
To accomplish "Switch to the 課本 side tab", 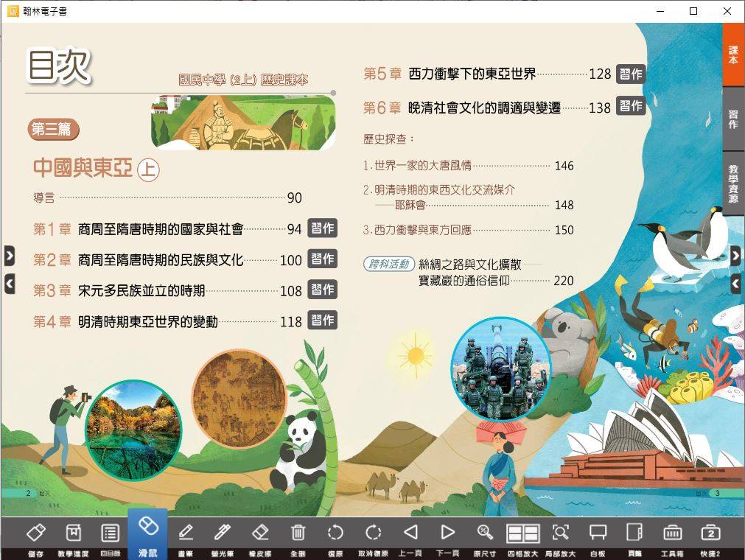I will click(733, 55).
